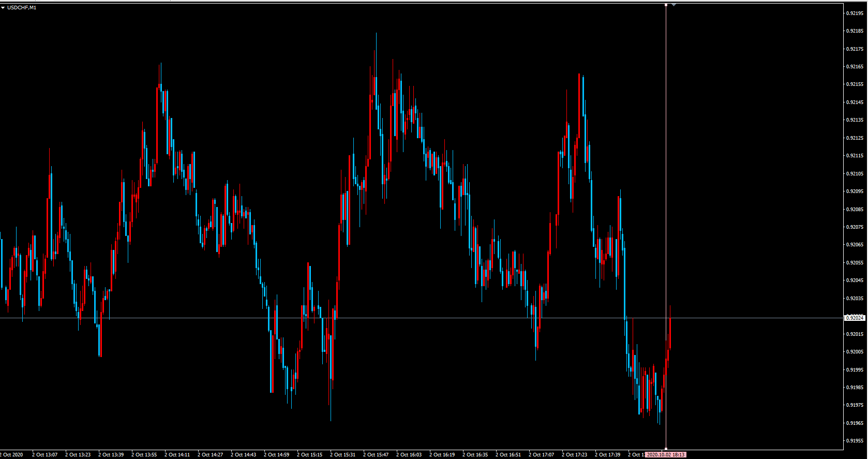This screenshot has height=459, width=868.
Task: Click the 2 Oct 14:11 time label
Action: pyautogui.click(x=177, y=455)
